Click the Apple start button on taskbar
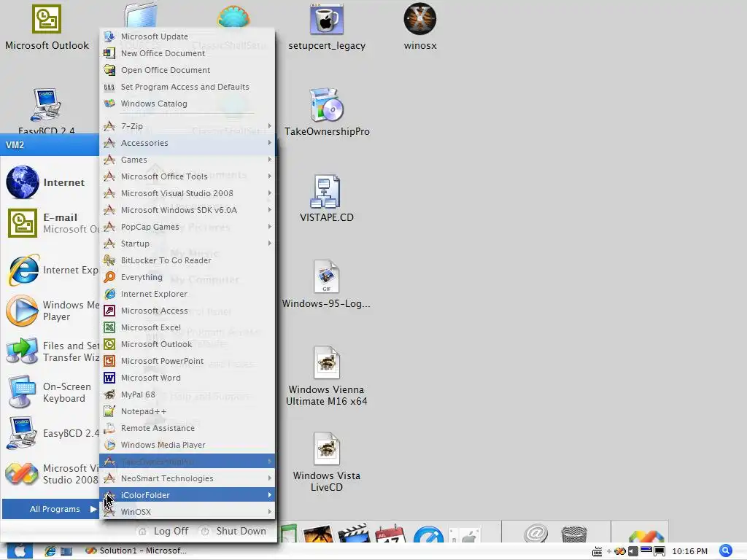Viewport: 747px width, 560px height. [x=20, y=551]
